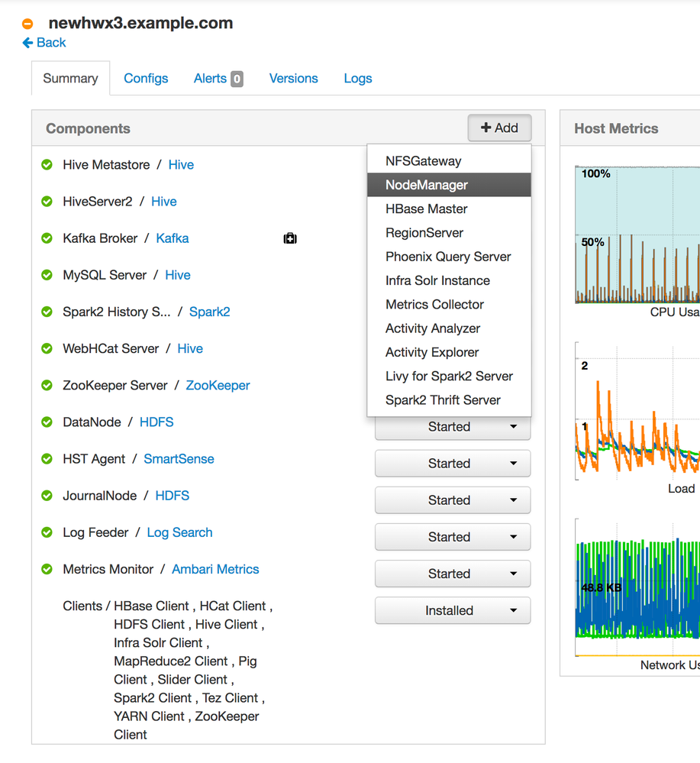Switch to the Configs tab
Viewport: 700px width, 763px height.
tap(146, 78)
